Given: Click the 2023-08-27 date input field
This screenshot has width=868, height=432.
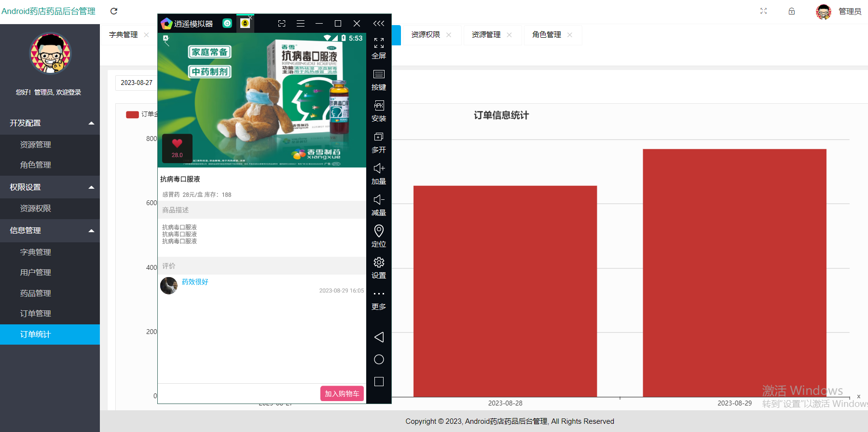Looking at the screenshot, I should [x=137, y=83].
